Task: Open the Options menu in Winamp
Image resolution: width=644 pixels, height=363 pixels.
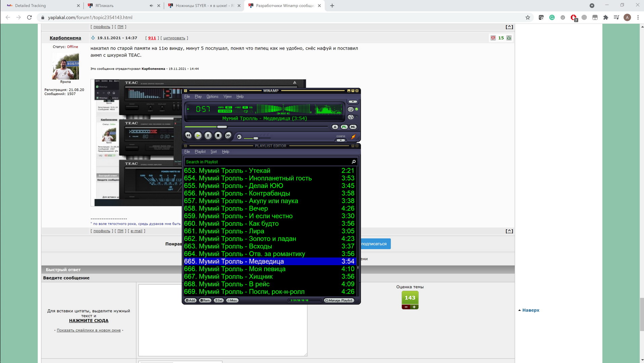Action: click(212, 97)
